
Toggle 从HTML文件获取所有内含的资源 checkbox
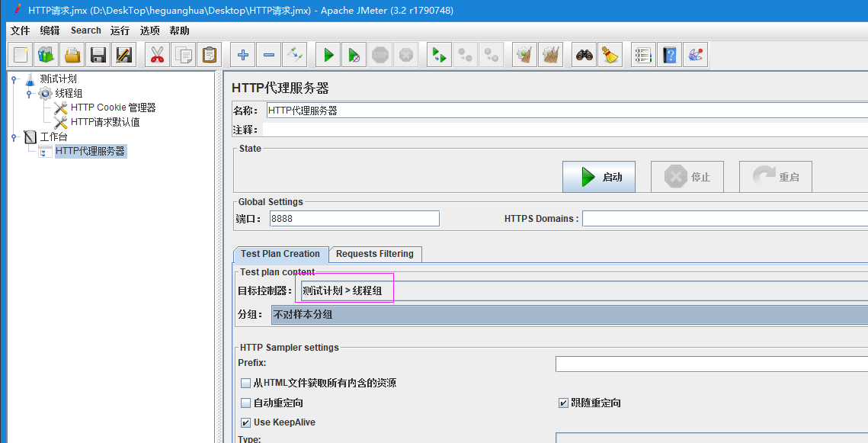[x=246, y=384]
